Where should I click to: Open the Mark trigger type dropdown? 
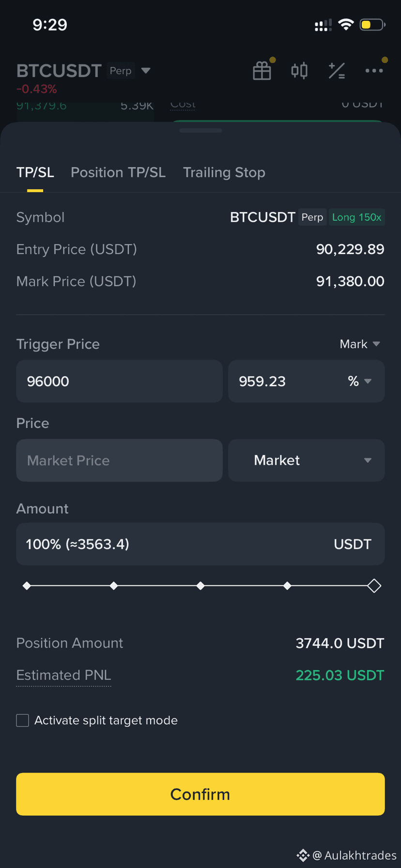point(360,344)
